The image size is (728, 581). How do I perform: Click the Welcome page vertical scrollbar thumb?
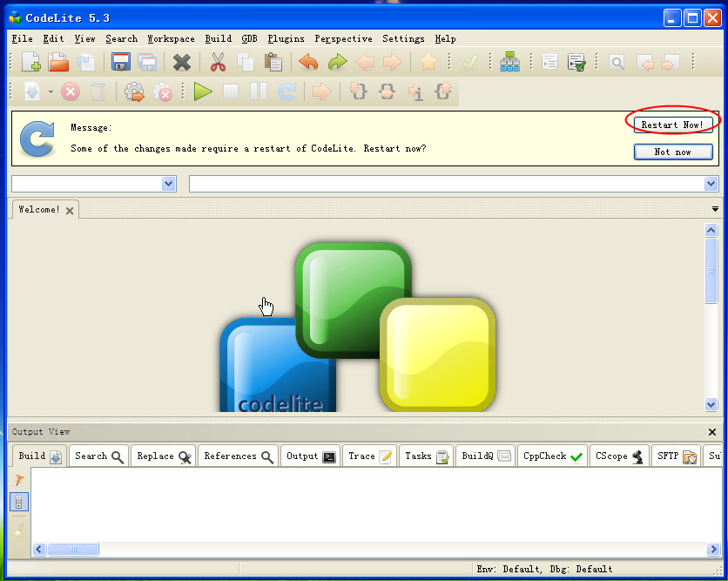pyautogui.click(x=711, y=271)
